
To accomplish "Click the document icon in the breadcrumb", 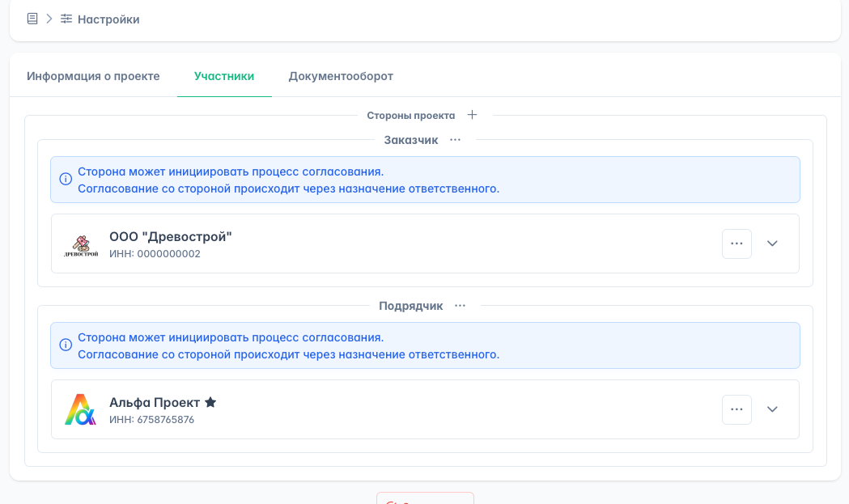I will (32, 19).
